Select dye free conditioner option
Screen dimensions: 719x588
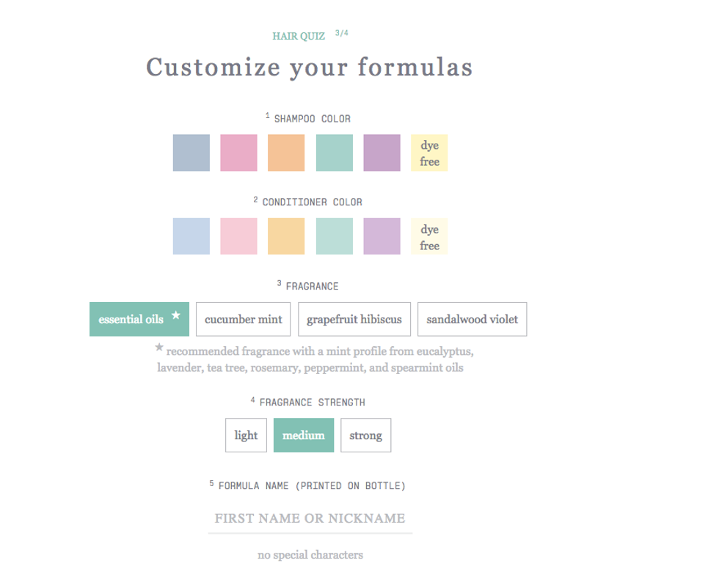click(429, 236)
